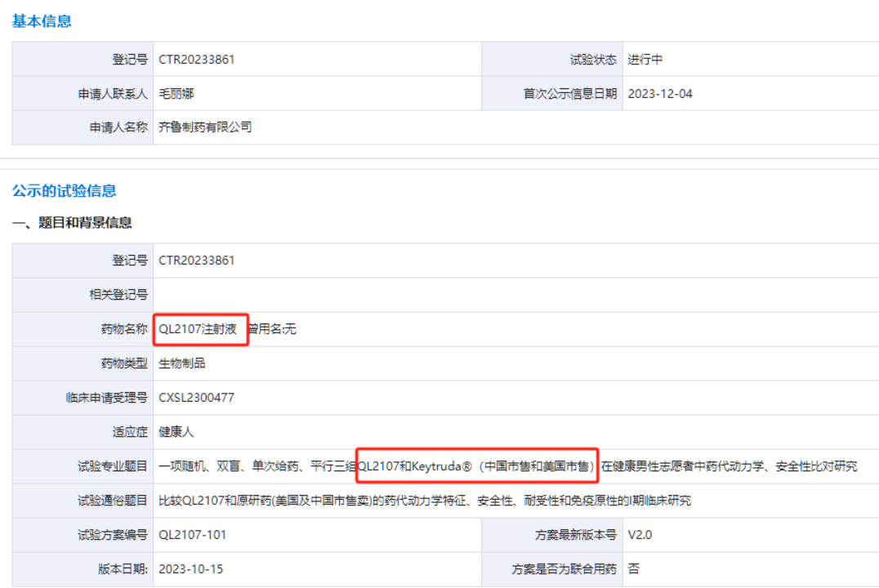Click the empty 相关登记号 value cell
Image resolution: width=879 pixels, height=588 pixels.
(515, 295)
